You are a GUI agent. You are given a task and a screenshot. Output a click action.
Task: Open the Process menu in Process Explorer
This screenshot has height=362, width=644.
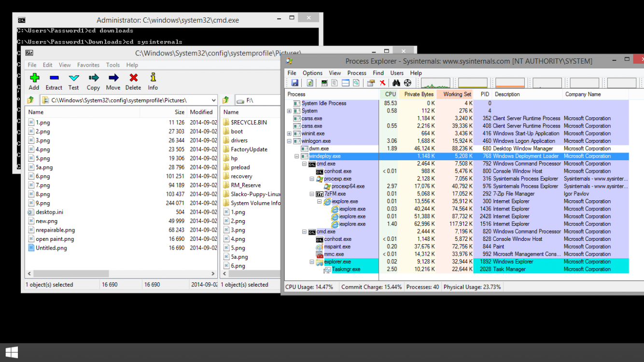click(x=357, y=73)
